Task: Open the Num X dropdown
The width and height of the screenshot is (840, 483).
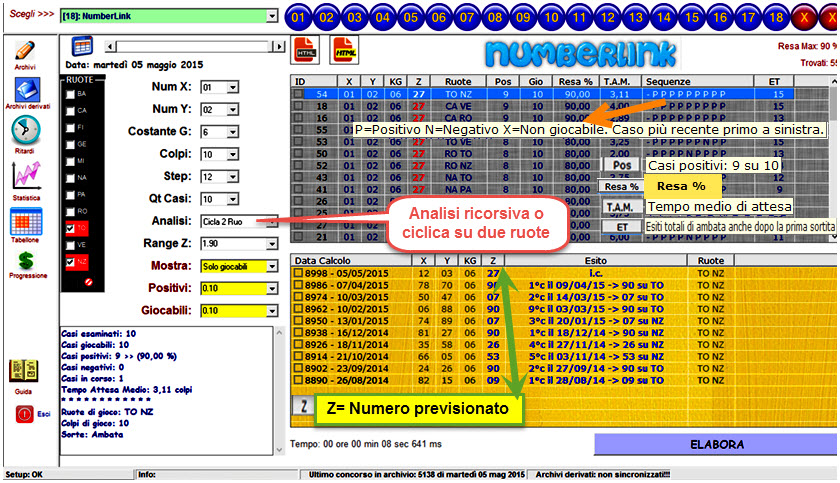Action: tap(232, 87)
